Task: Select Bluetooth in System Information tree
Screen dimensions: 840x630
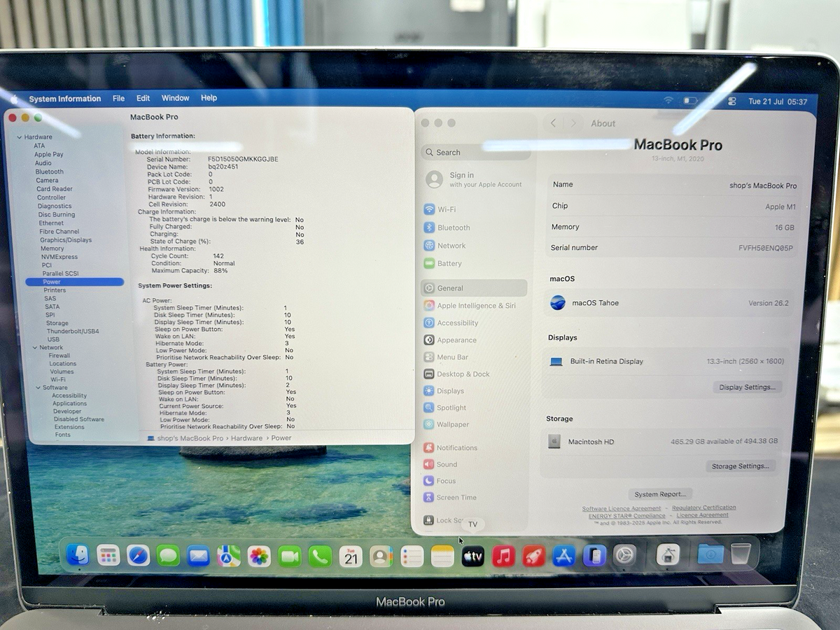Action: [x=49, y=171]
